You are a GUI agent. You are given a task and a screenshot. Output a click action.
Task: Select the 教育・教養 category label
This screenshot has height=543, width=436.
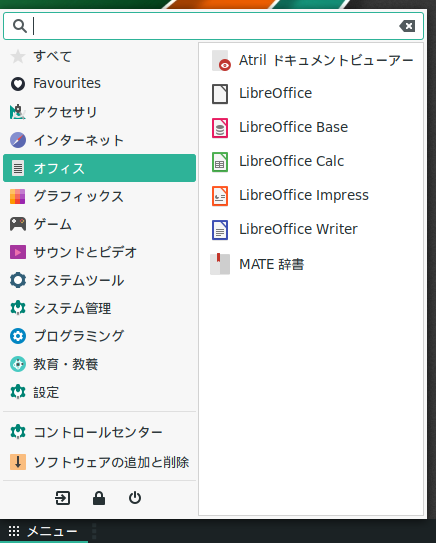[x=66, y=364]
